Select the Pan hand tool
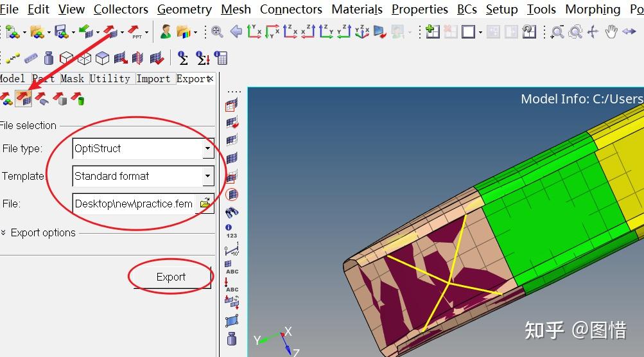The width and height of the screenshot is (644, 357). pyautogui.click(x=611, y=31)
